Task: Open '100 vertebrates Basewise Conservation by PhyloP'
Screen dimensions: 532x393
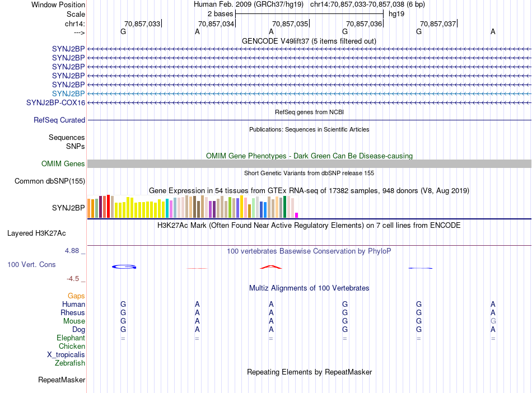Action: click(309, 251)
